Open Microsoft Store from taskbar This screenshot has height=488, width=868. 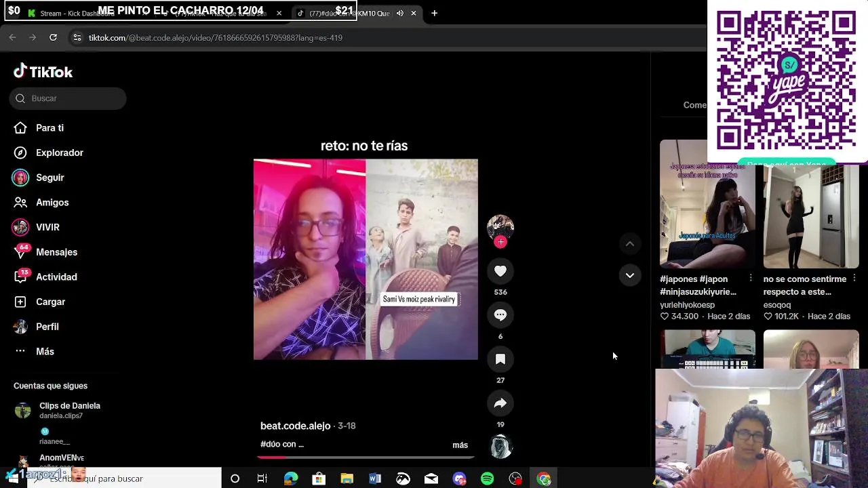pyautogui.click(x=319, y=479)
